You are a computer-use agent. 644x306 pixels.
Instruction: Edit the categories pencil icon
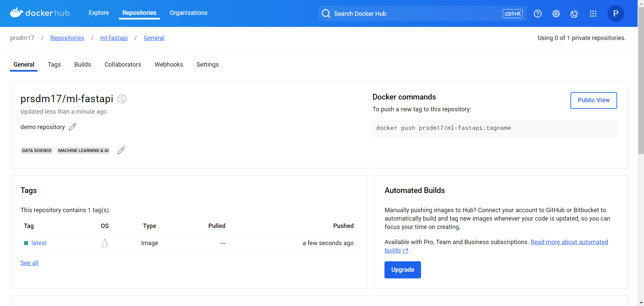[x=121, y=150]
